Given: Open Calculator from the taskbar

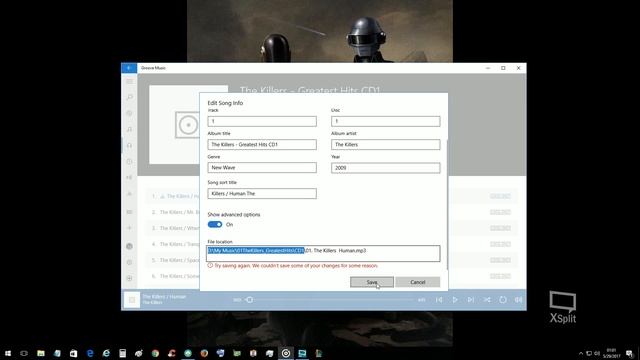Looking at the screenshot, I should click(122, 353).
